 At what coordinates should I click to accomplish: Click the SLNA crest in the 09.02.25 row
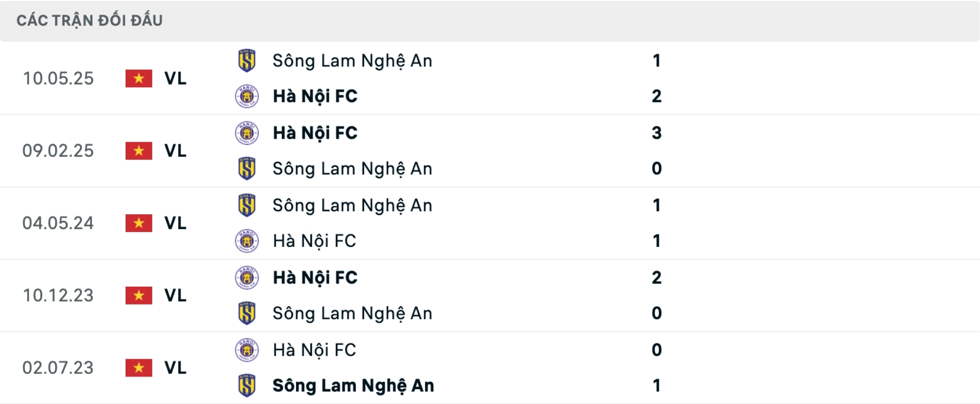tap(247, 168)
